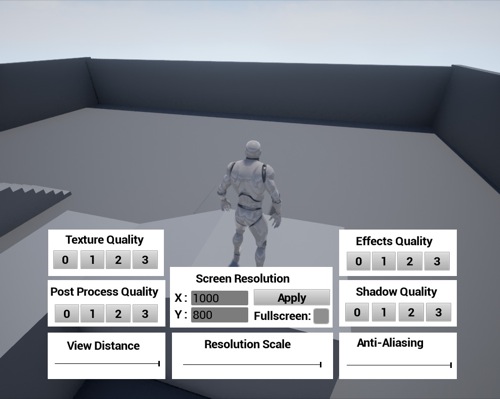
Task: Select Effects Quality level 0
Action: pos(358,261)
